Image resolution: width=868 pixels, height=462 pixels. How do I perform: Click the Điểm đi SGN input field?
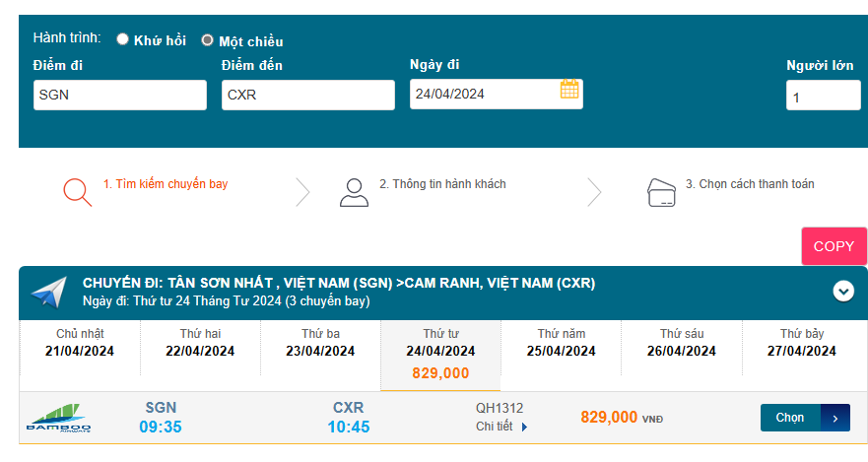pyautogui.click(x=119, y=96)
